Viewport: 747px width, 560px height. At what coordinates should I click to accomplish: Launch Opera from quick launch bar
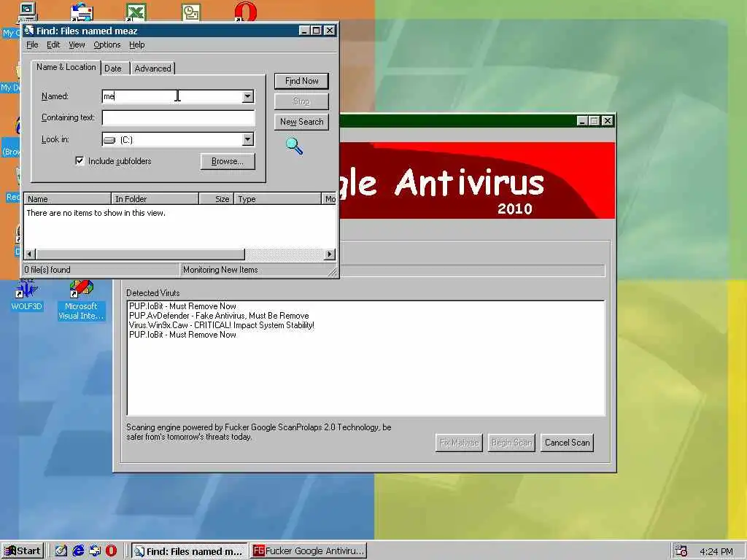coord(111,551)
